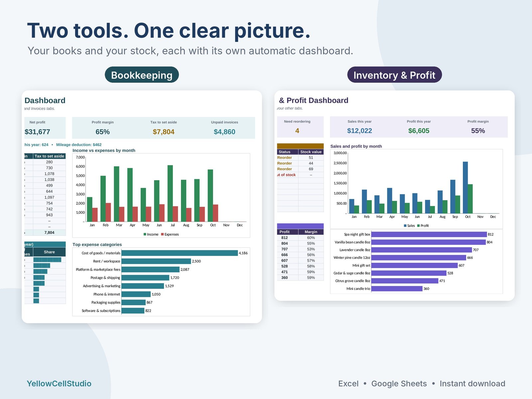
Task: Click the Margin column header
Action: pos(311,232)
